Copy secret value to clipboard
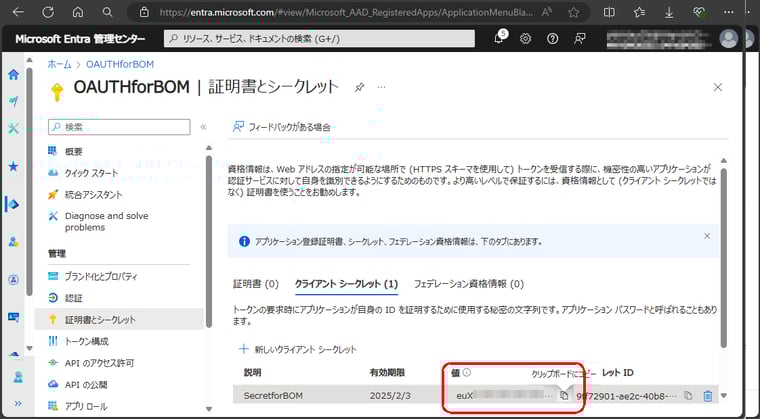 [564, 396]
